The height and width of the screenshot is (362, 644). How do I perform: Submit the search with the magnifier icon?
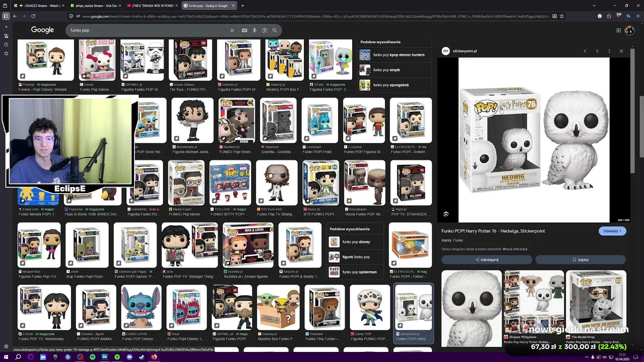point(274,30)
